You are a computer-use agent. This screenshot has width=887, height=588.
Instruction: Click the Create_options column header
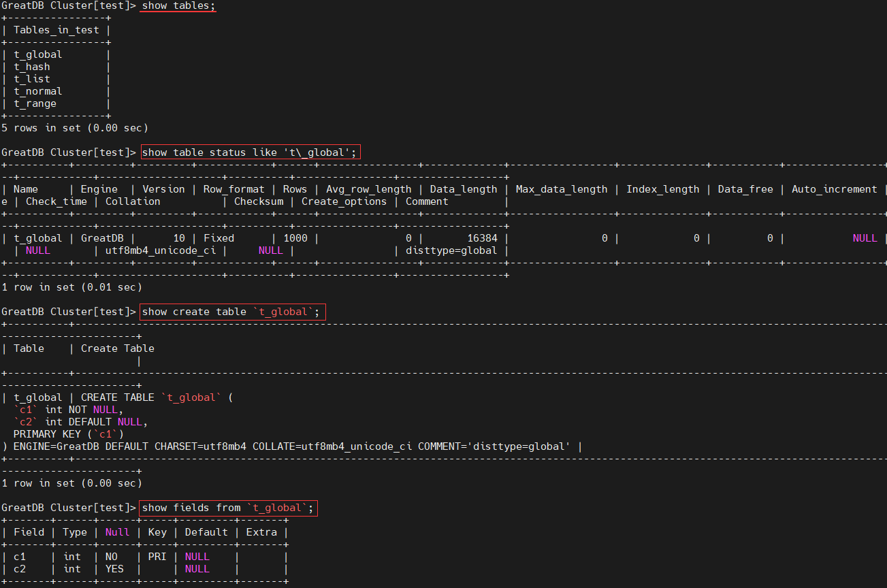(x=344, y=201)
